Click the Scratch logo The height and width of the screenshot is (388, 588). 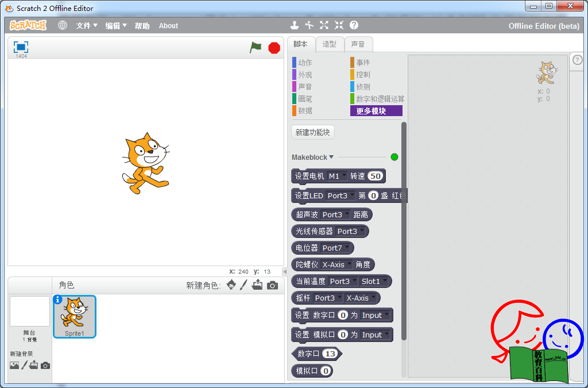coord(28,25)
